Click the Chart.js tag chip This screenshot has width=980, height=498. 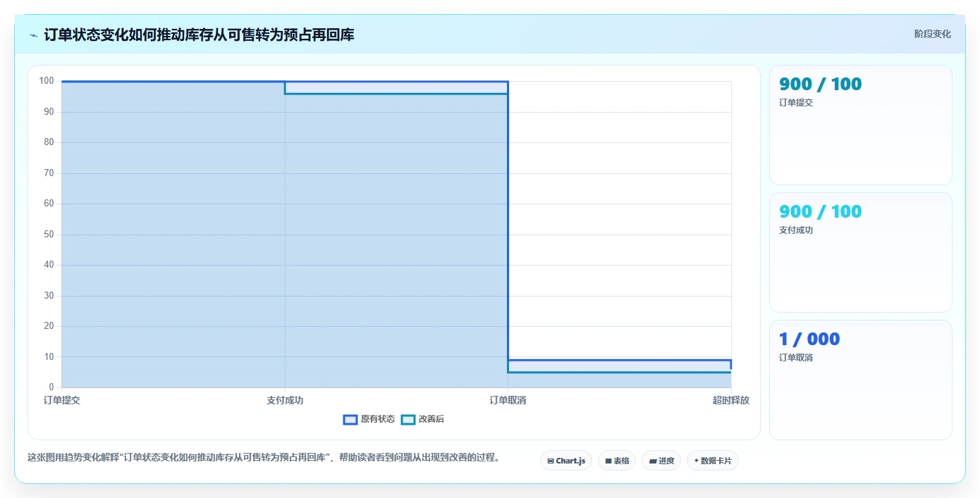566,461
